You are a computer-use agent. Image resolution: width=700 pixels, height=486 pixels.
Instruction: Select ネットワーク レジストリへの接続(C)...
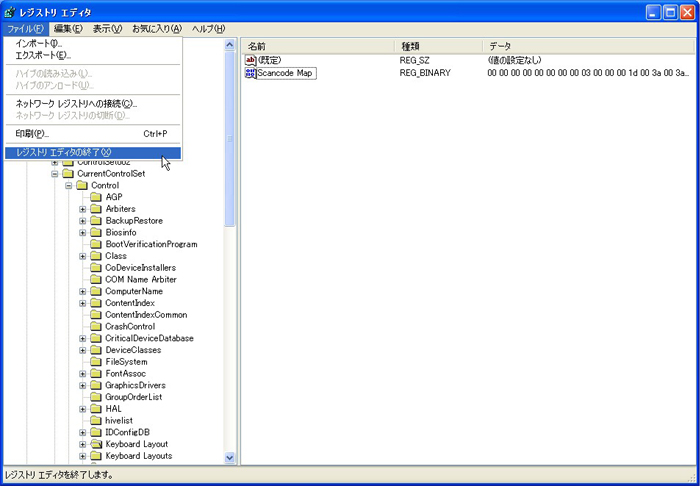click(x=92, y=104)
